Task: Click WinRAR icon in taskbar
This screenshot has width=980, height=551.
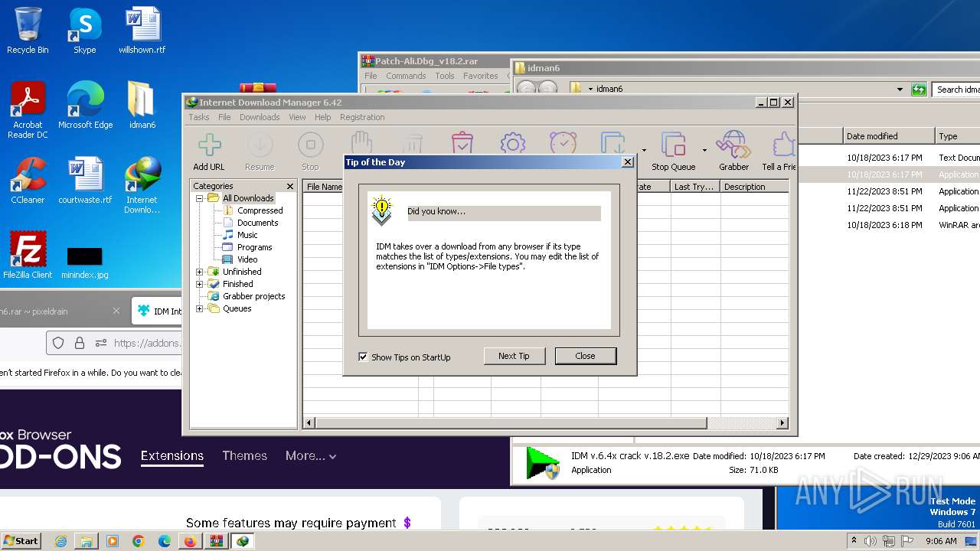Action: tap(216, 541)
